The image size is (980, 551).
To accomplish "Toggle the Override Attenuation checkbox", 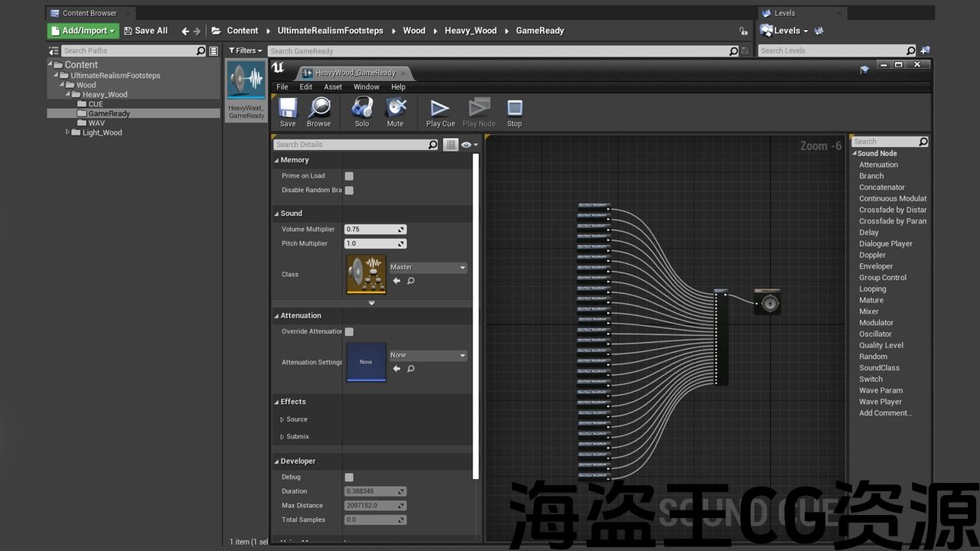I will point(349,331).
